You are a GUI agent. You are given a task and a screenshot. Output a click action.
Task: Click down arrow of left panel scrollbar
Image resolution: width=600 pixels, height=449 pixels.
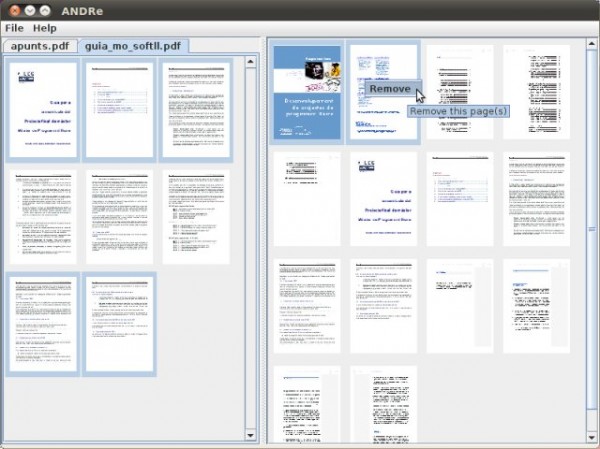click(251, 435)
